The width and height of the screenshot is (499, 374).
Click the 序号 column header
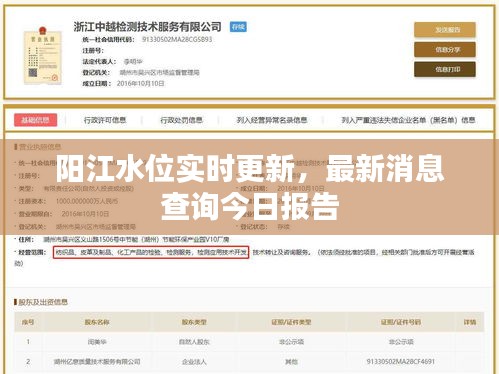[28, 322]
